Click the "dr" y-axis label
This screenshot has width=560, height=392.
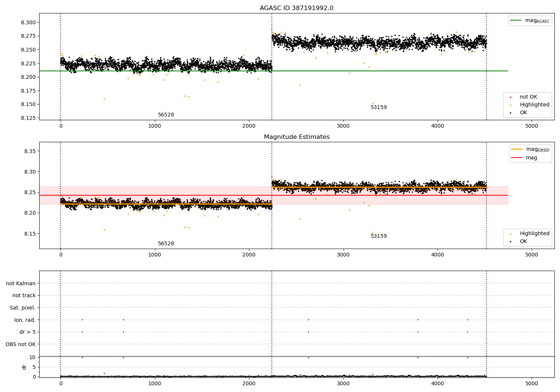(x=24, y=367)
